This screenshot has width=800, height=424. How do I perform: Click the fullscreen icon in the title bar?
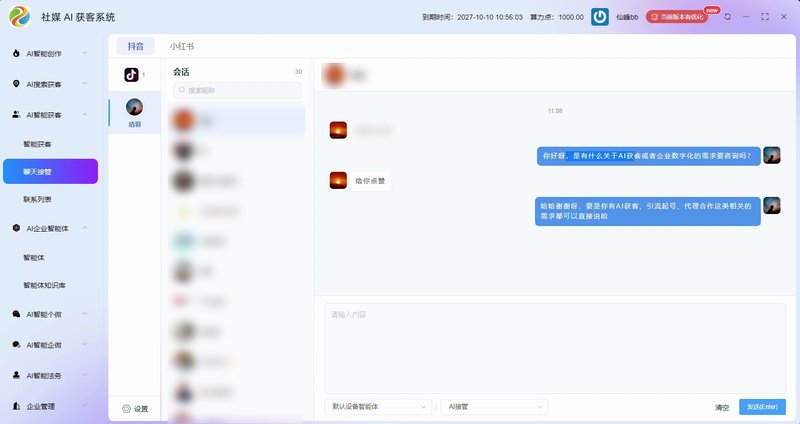[x=765, y=17]
